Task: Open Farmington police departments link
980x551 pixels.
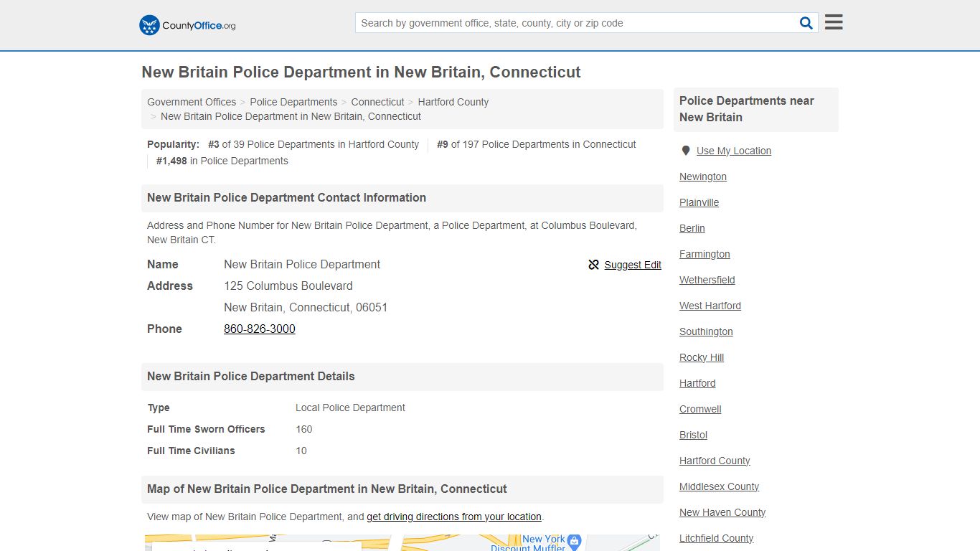Action: click(x=705, y=254)
